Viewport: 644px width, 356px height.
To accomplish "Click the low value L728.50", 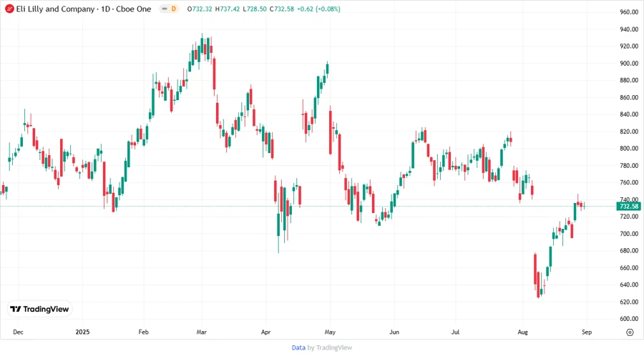I will [255, 9].
